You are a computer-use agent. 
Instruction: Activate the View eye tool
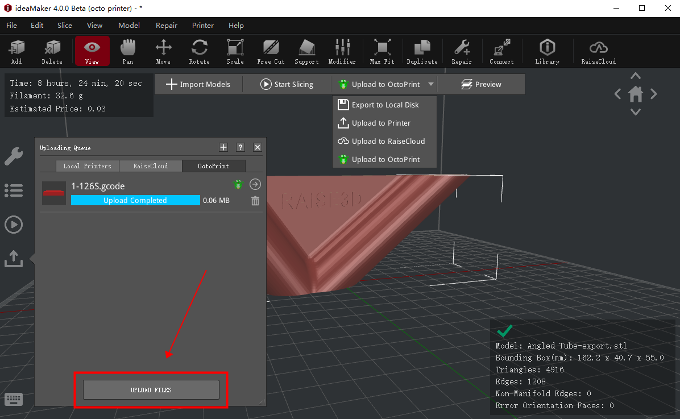point(92,51)
